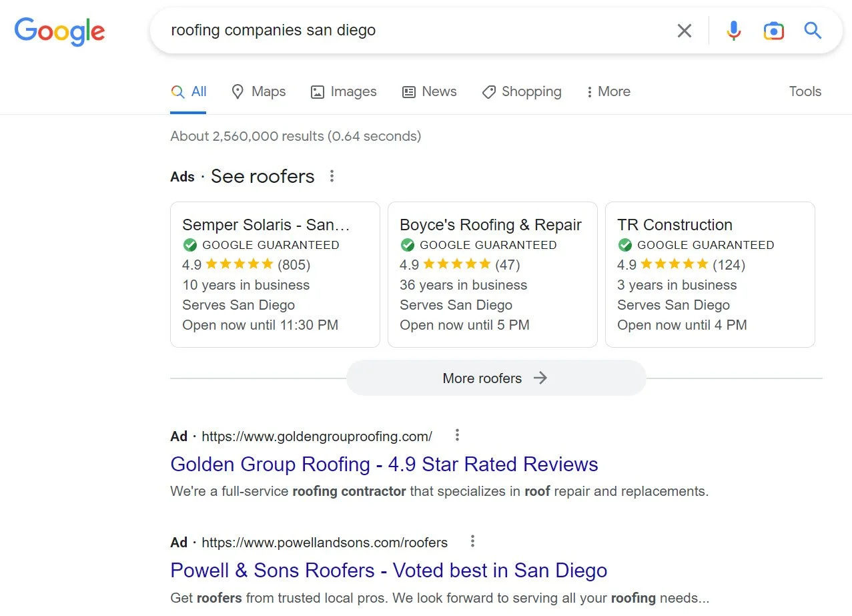Switch to the Shopping tab
Screen dimensions: 852x616
[x=522, y=92]
